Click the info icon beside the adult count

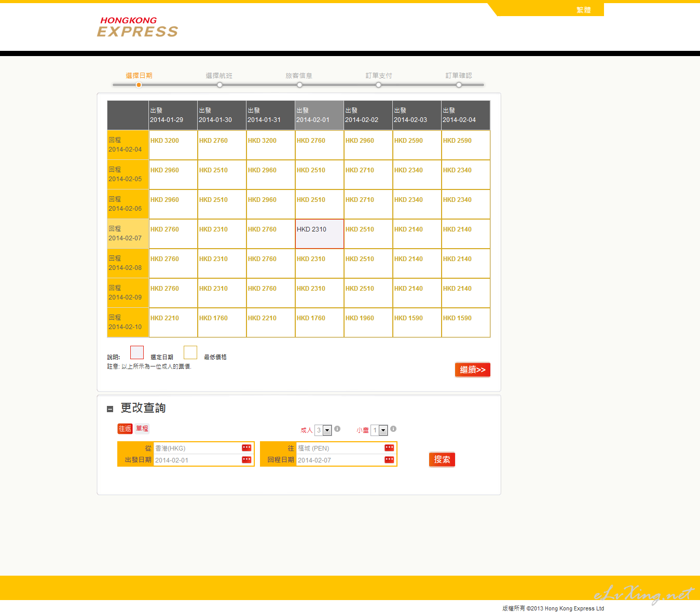pyautogui.click(x=337, y=429)
